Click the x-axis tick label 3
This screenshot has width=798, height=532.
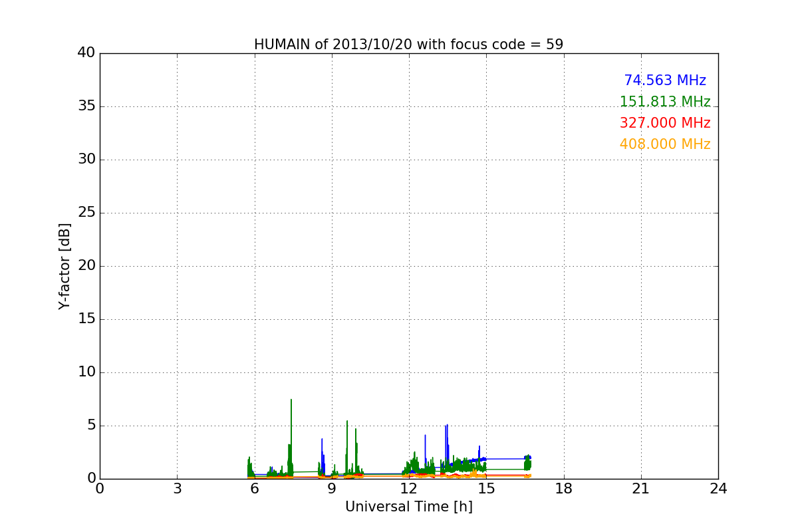177,489
